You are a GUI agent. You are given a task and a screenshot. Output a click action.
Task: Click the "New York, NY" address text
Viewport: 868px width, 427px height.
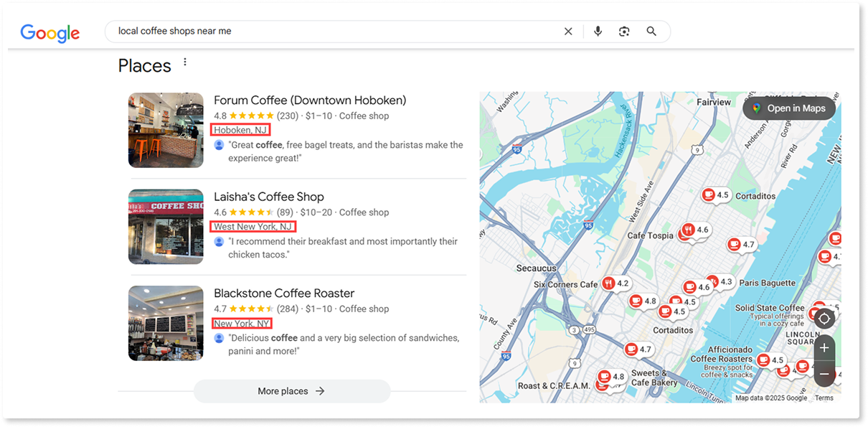[x=242, y=324]
